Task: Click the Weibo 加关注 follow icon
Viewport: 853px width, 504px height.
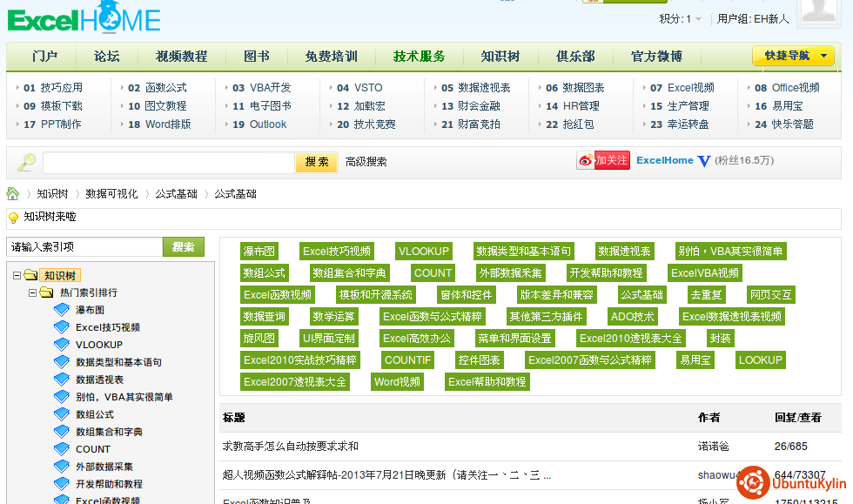Action: tap(602, 160)
